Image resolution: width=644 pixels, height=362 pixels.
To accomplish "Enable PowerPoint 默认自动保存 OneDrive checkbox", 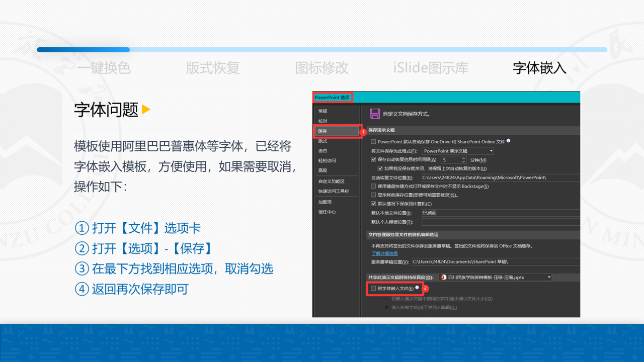I will tap(373, 142).
